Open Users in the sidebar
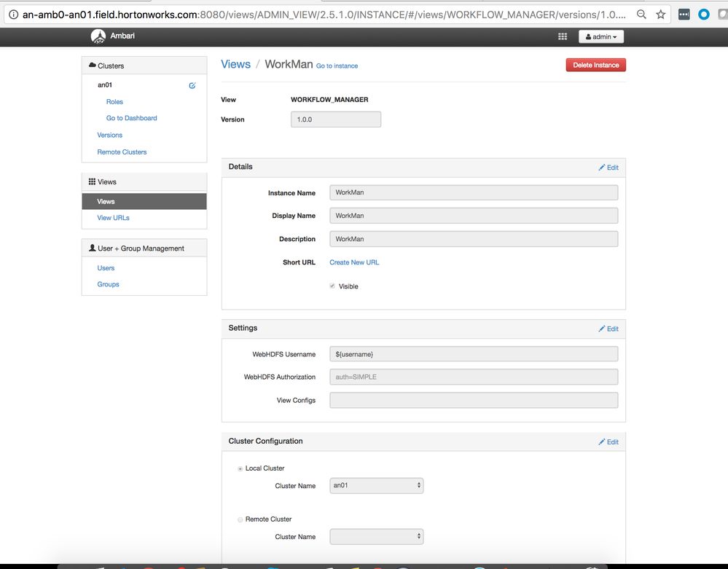This screenshot has height=569, width=728. coord(106,268)
